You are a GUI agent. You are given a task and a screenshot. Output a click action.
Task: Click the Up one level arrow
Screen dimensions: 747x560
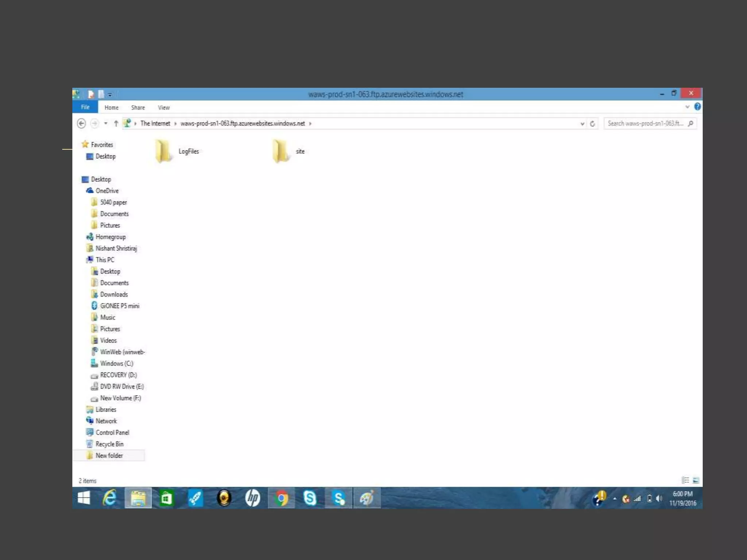pyautogui.click(x=116, y=124)
